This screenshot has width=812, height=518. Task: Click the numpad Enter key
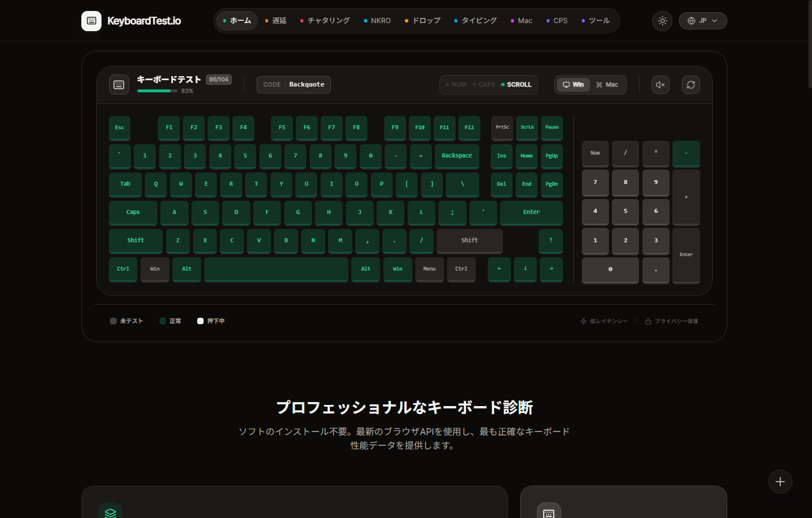686,255
